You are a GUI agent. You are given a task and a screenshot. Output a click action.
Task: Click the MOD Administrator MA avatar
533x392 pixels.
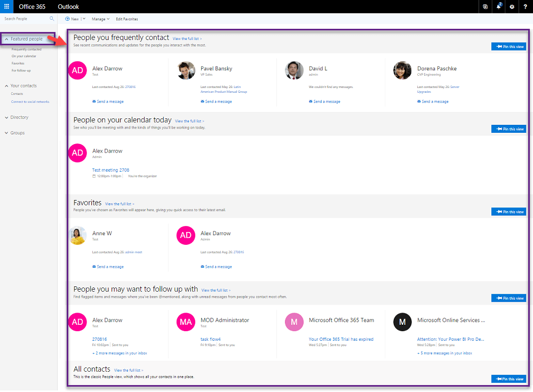tap(186, 322)
